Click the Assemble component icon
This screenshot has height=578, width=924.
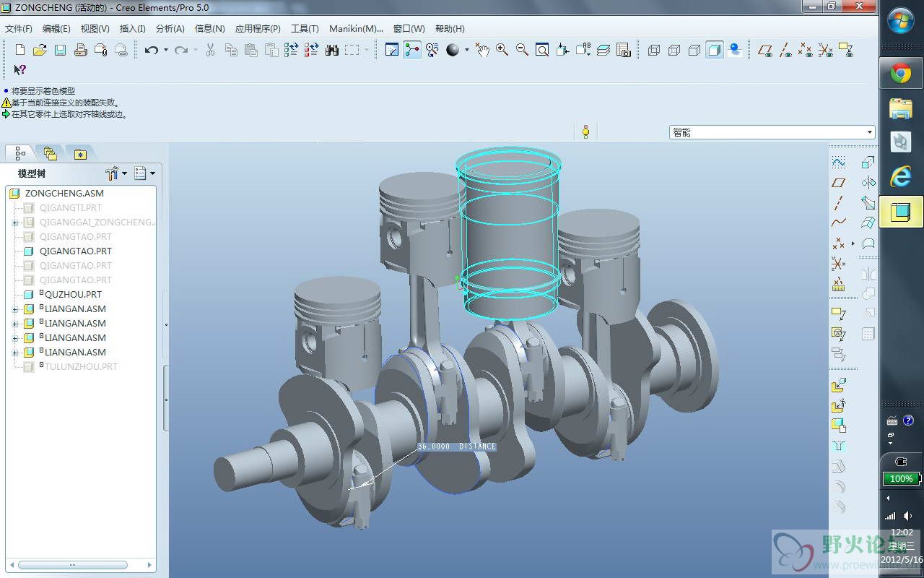[x=838, y=386]
